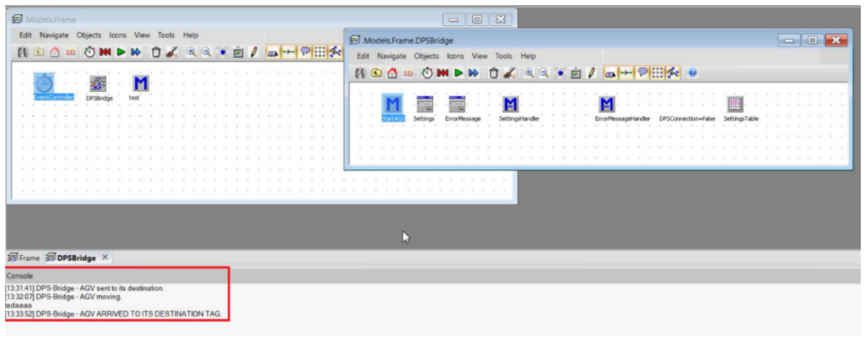Click the DPSConnection=false variable
The image size is (868, 340).
tap(687, 119)
